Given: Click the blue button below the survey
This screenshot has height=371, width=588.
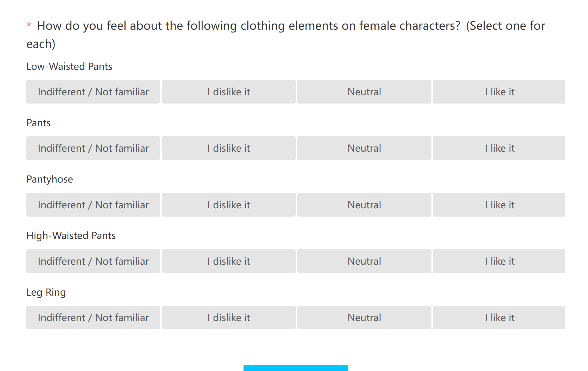Looking at the screenshot, I should tap(295, 368).
